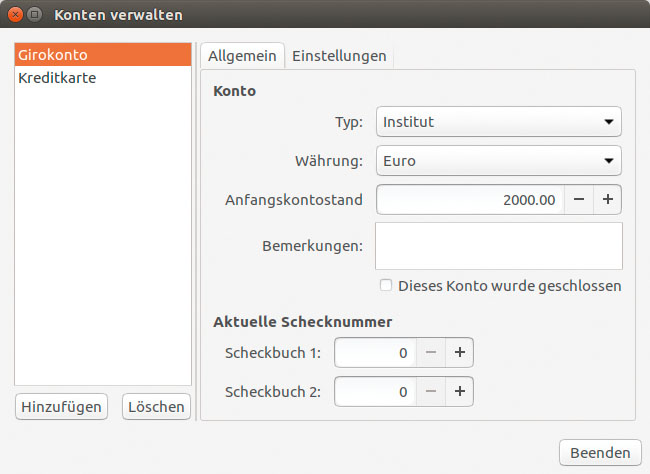This screenshot has width=650, height=474.
Task: Expand the Währung dropdown
Action: [x=498, y=160]
